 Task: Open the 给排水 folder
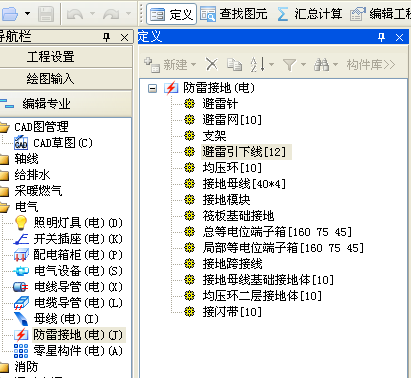(x=32, y=175)
